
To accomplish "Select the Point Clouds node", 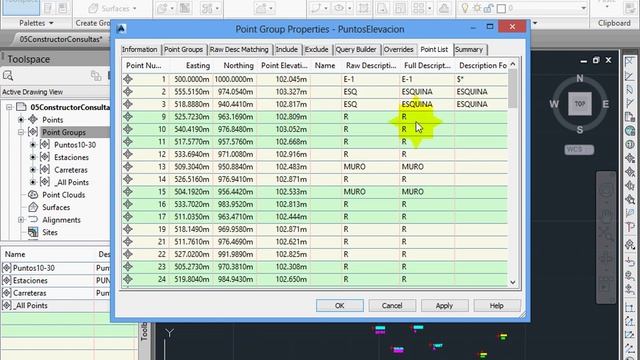I will click(64, 195).
